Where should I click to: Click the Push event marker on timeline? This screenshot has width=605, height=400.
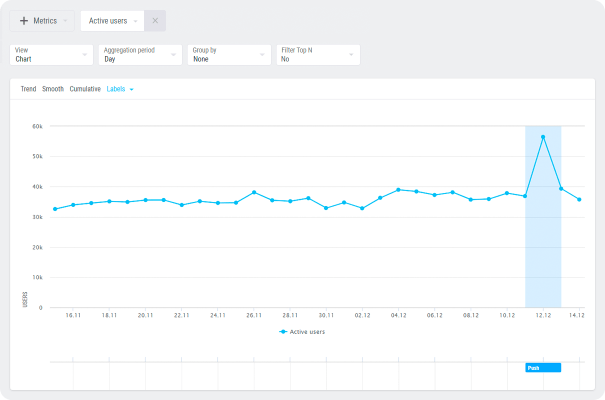pos(543,368)
